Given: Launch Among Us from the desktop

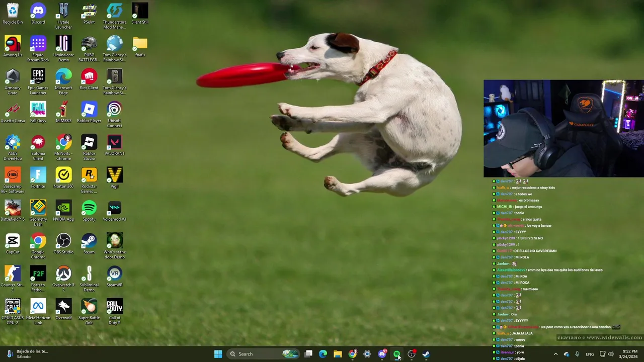Looking at the screenshot, I should 13,47.
